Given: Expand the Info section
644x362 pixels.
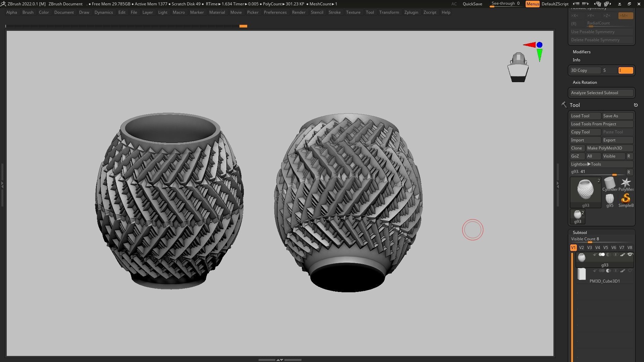Looking at the screenshot, I should pos(576,60).
